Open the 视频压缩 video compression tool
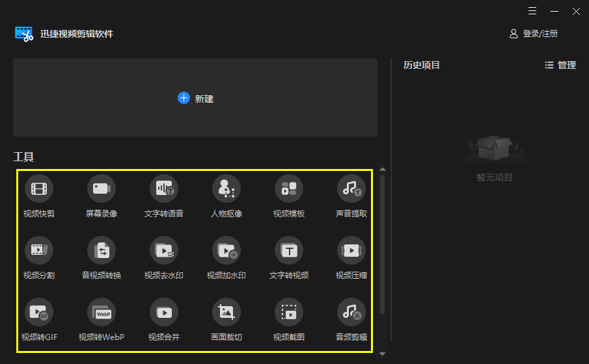589x364 pixels. [351, 250]
